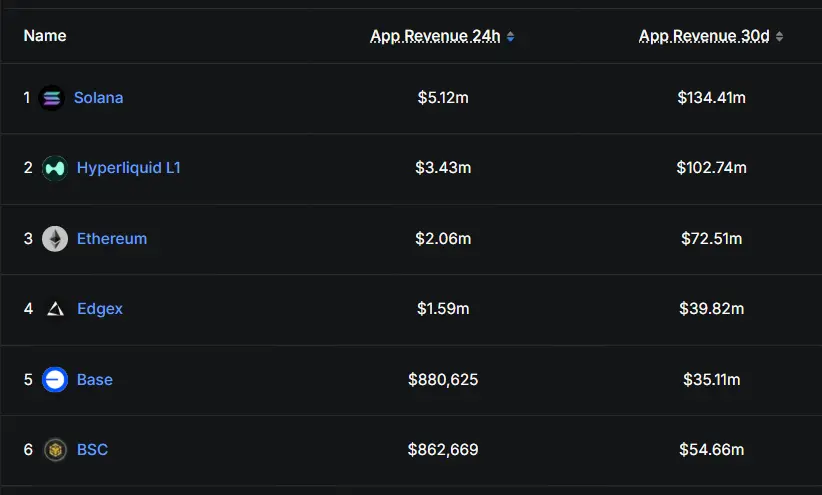
Task: Open the Hyperliquid L1 link
Action: click(128, 168)
